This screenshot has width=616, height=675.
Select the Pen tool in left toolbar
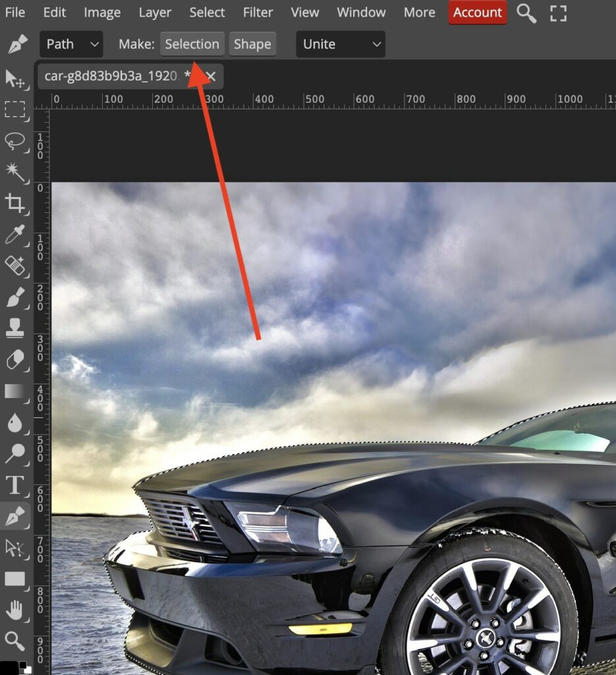[15, 516]
